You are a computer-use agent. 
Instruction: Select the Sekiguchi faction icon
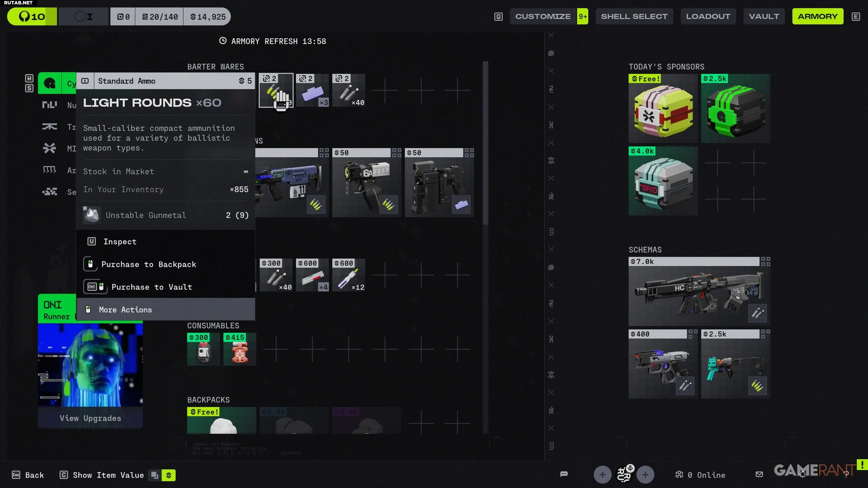50,192
